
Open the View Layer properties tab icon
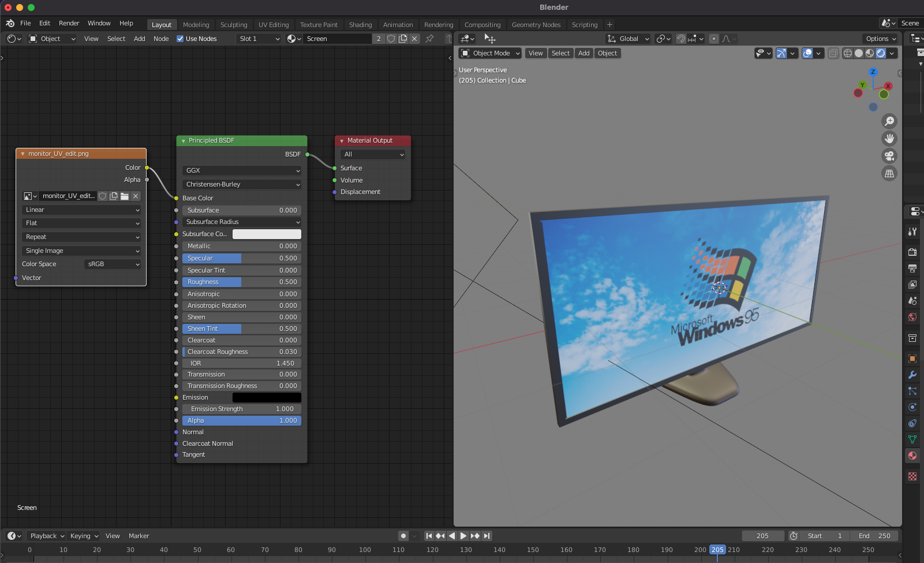click(x=912, y=285)
